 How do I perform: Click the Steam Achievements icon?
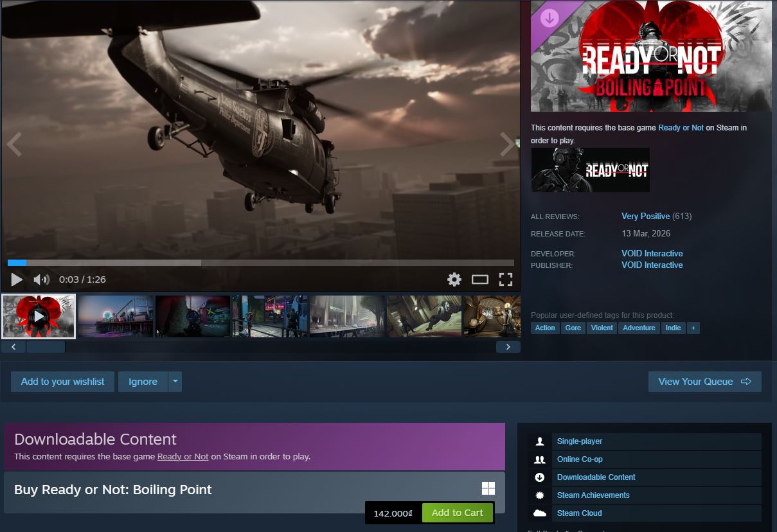pos(540,495)
